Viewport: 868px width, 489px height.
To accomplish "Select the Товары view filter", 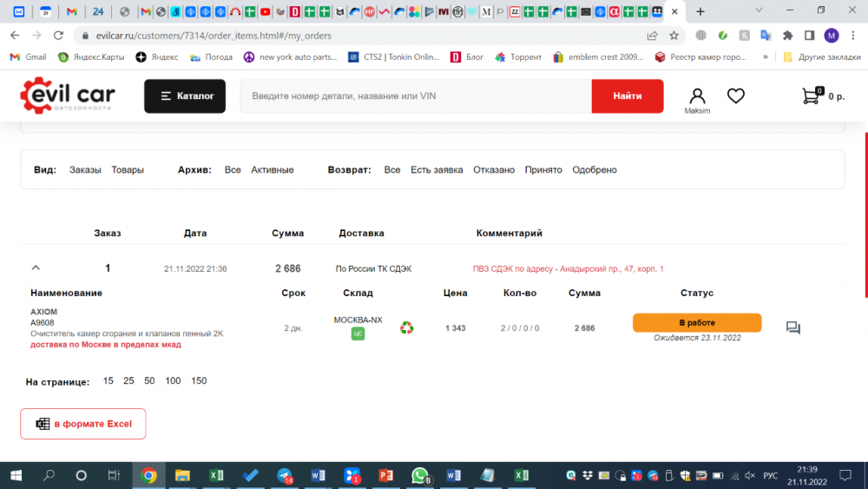I will [x=128, y=170].
